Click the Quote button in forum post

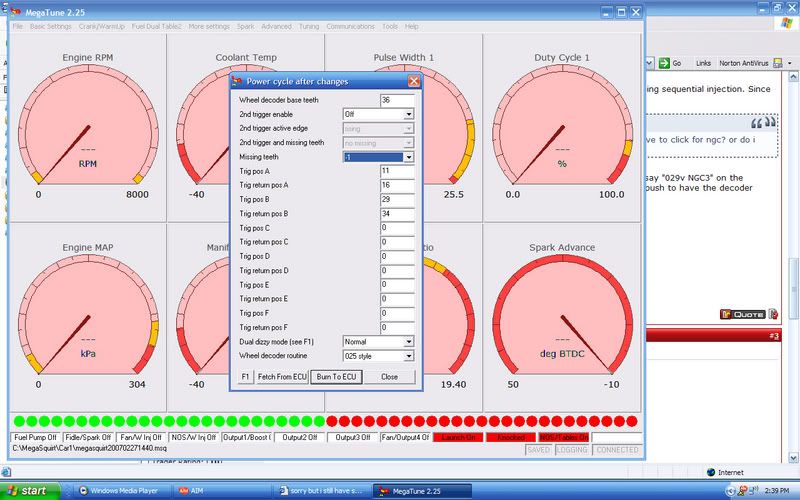click(742, 314)
